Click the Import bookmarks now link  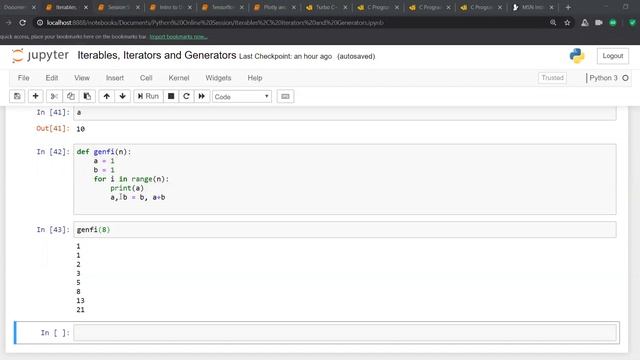(178, 37)
